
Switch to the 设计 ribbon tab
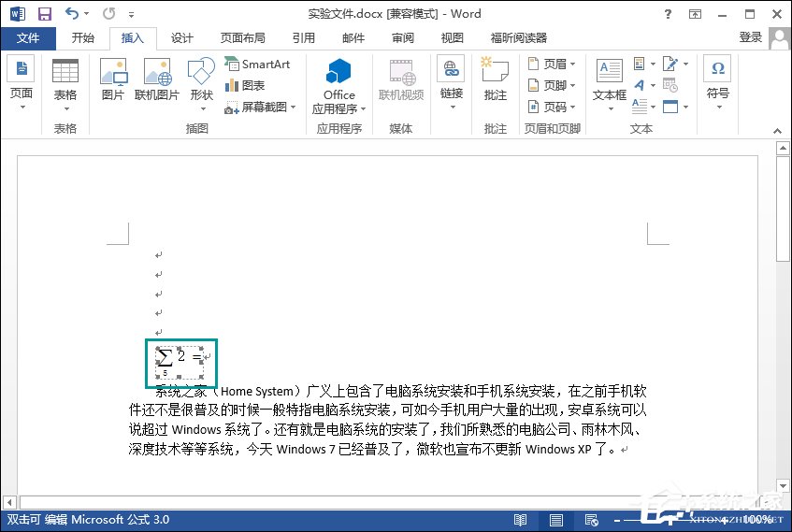click(181, 38)
